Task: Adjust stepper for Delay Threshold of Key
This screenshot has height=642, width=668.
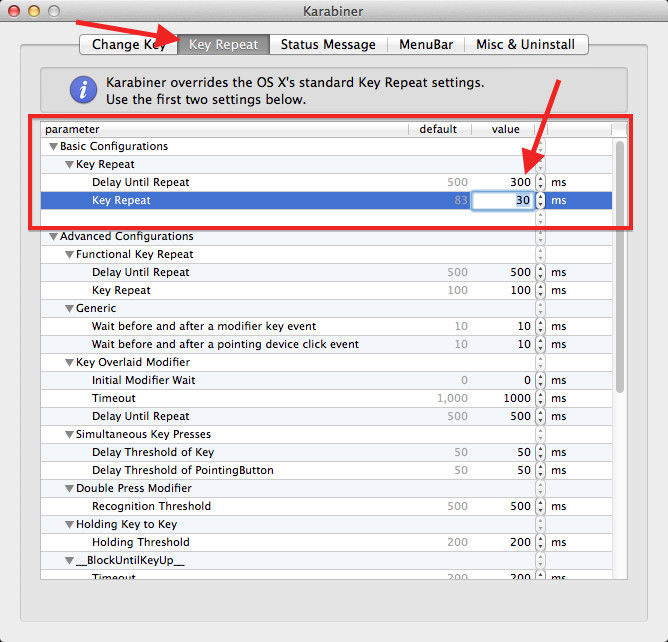Action: click(x=540, y=452)
